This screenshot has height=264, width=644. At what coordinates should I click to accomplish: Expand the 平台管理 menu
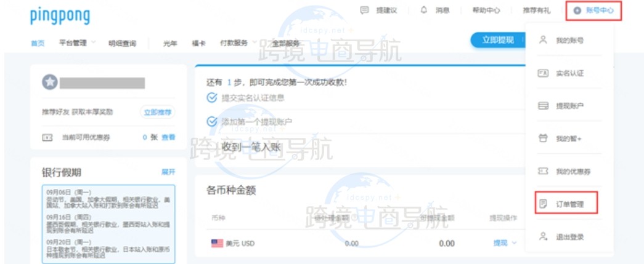[77, 42]
